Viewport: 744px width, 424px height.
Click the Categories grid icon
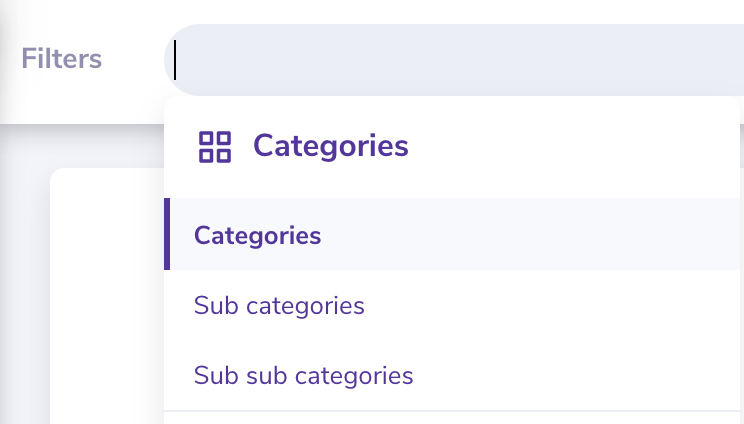pos(215,147)
